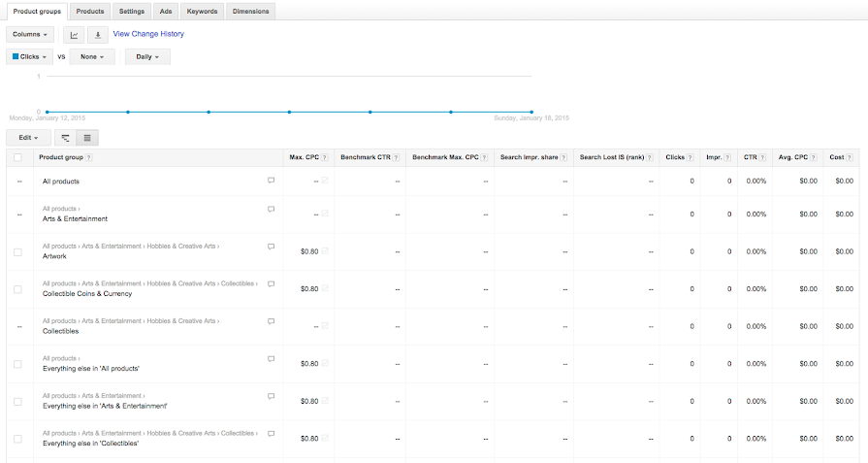Click the chart toggle icon next to Columns
The width and height of the screenshot is (868, 463).
(x=74, y=35)
